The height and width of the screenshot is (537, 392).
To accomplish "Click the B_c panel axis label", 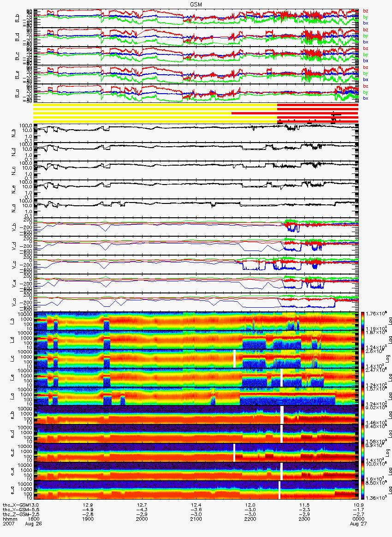I will coord(17,56).
